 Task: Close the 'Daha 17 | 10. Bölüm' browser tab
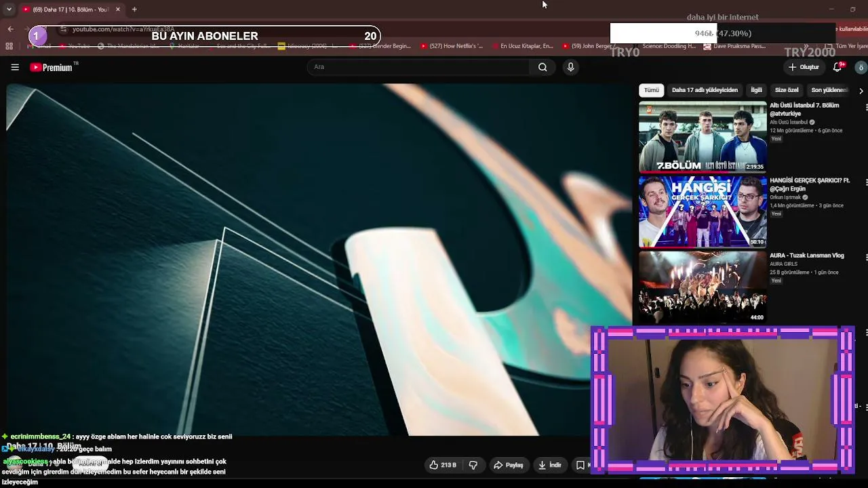coord(117,9)
